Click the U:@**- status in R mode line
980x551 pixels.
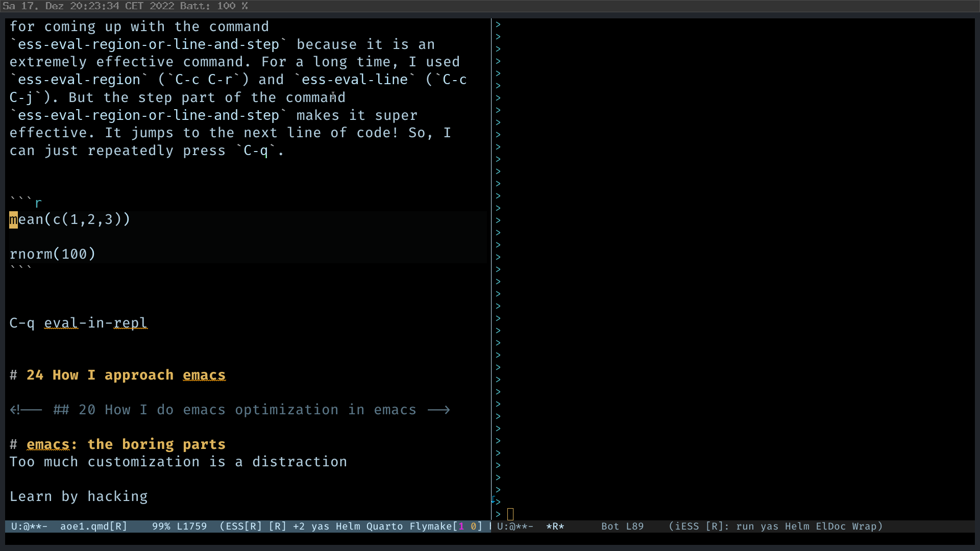tap(515, 526)
